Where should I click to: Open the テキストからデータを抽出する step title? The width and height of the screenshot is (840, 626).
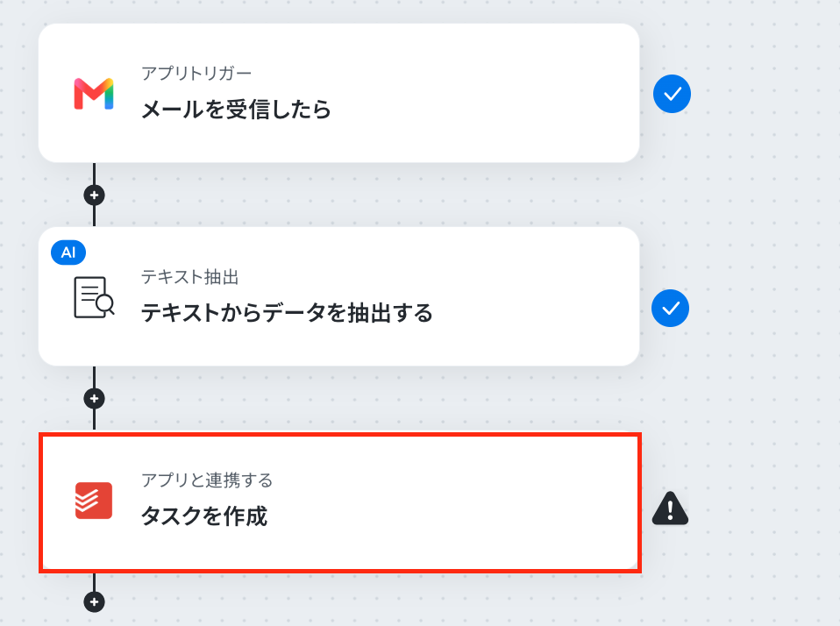(287, 313)
